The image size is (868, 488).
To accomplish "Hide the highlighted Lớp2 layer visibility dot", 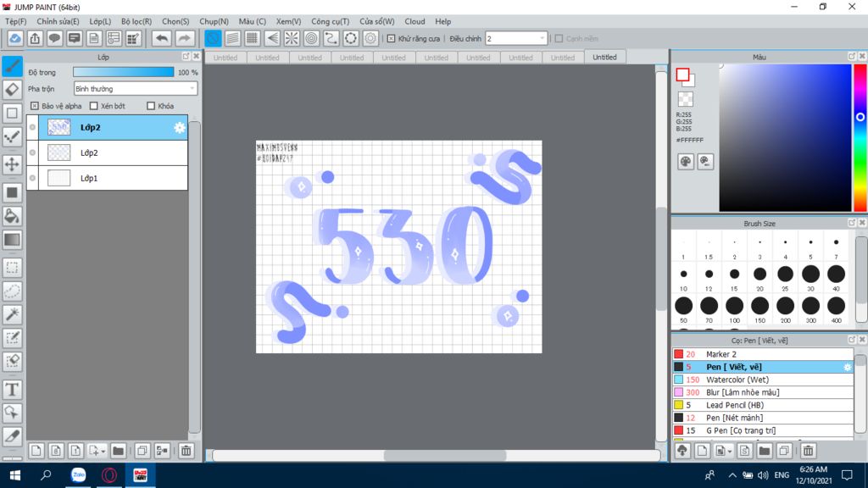I will click(33, 127).
